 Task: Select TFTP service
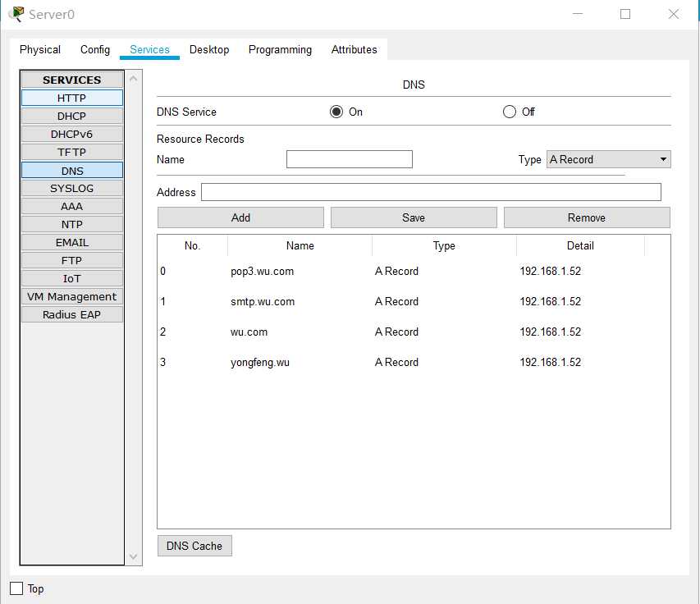[x=72, y=152]
